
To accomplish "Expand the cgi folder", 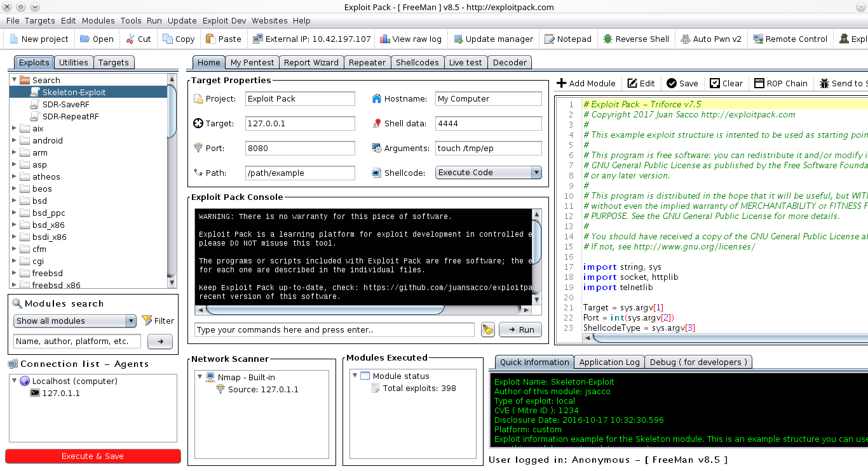I will click(14, 261).
